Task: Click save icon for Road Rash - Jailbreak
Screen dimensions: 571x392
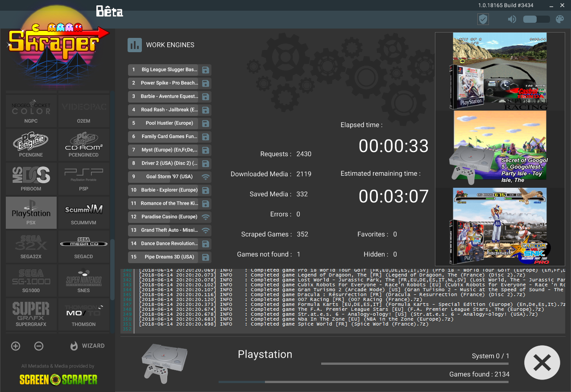Action: [205, 110]
